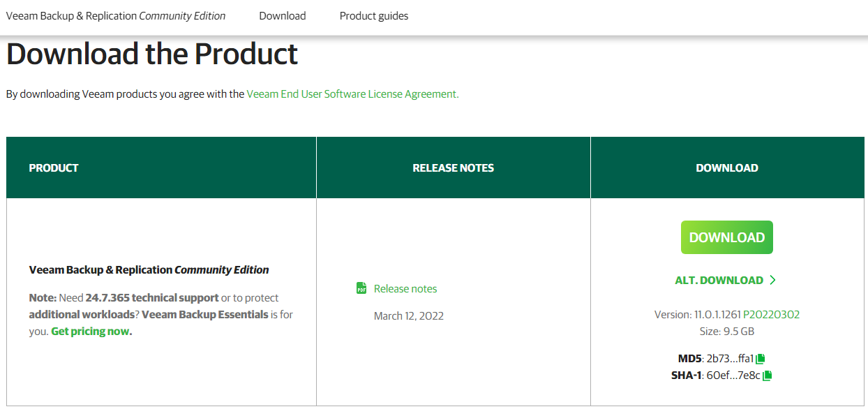Click the chevron arrow after ALT. DOWNLOAD
The image size is (868, 416).
(x=772, y=280)
